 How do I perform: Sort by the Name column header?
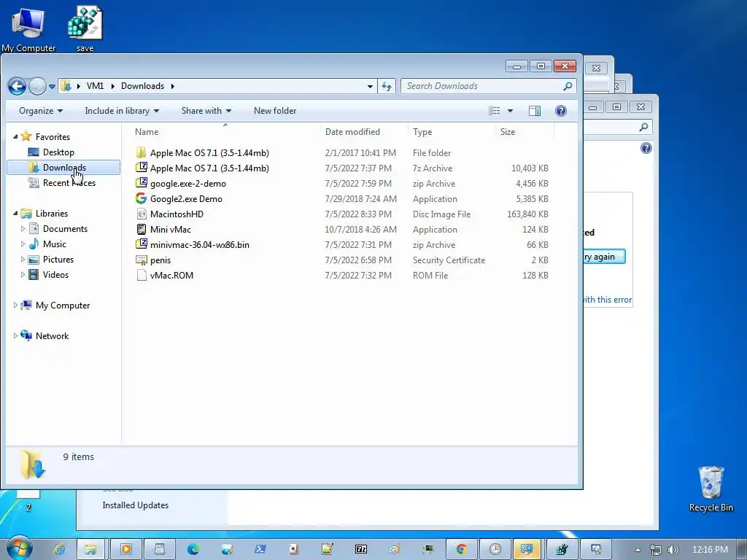[x=146, y=132]
